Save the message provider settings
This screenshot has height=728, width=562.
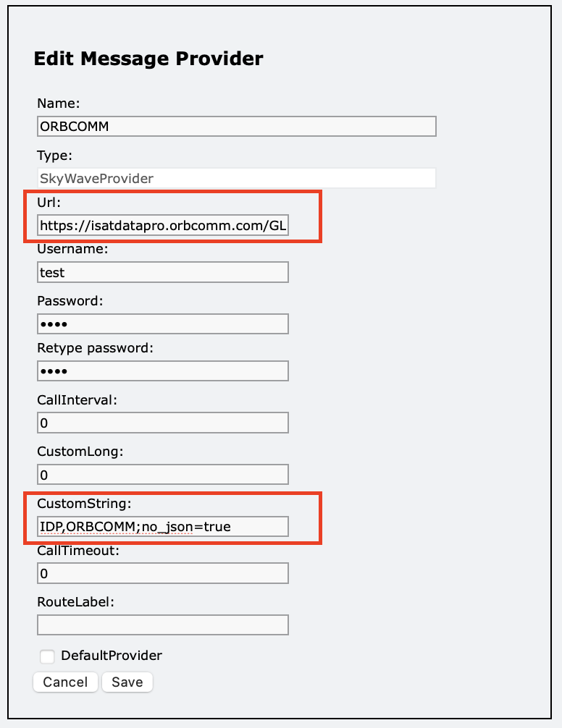click(127, 682)
